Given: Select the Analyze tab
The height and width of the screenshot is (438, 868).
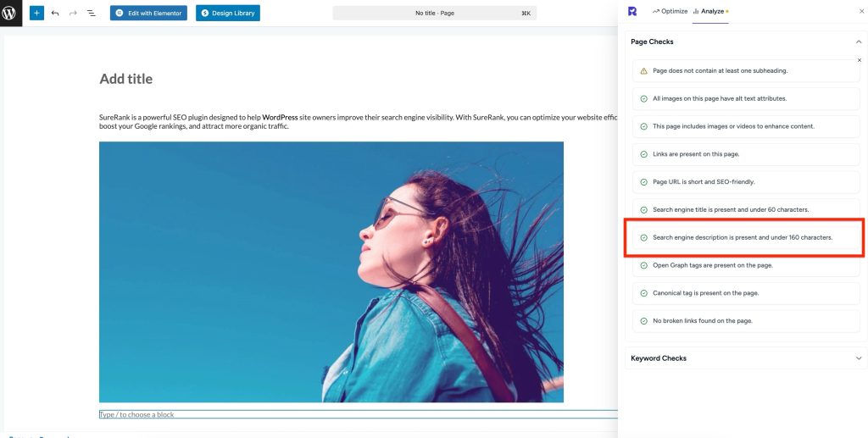Looking at the screenshot, I should tap(710, 11).
